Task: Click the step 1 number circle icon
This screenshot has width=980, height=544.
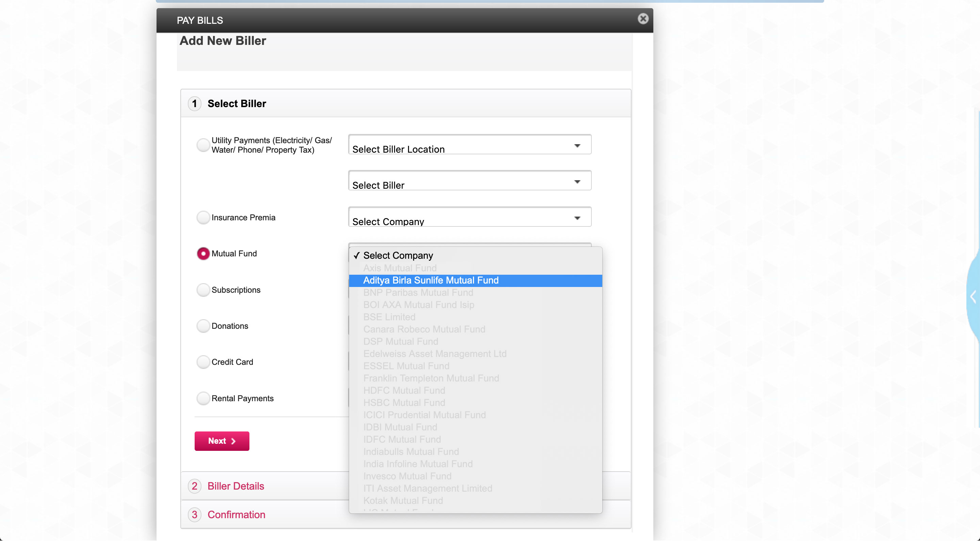Action: pyautogui.click(x=194, y=103)
